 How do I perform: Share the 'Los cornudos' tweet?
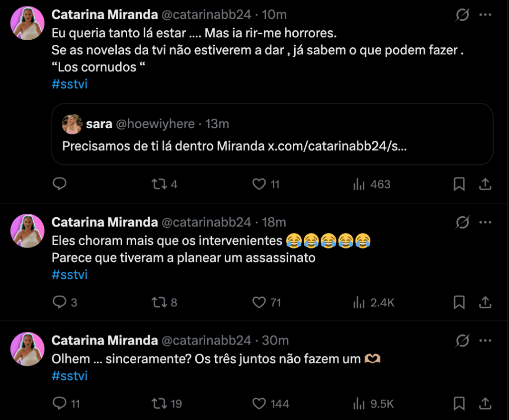click(485, 184)
